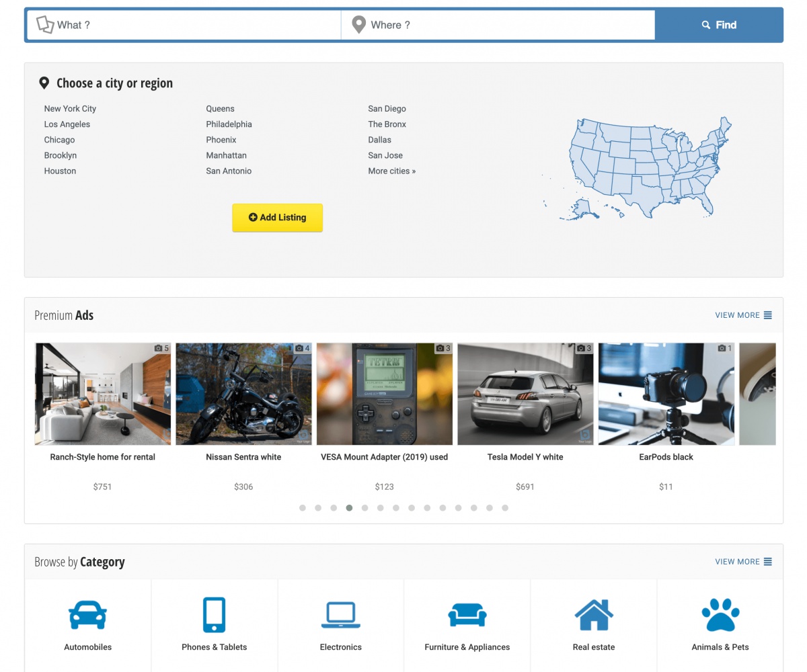Open View More for Premium Ads
The height and width of the screenshot is (672, 807).
point(743,315)
